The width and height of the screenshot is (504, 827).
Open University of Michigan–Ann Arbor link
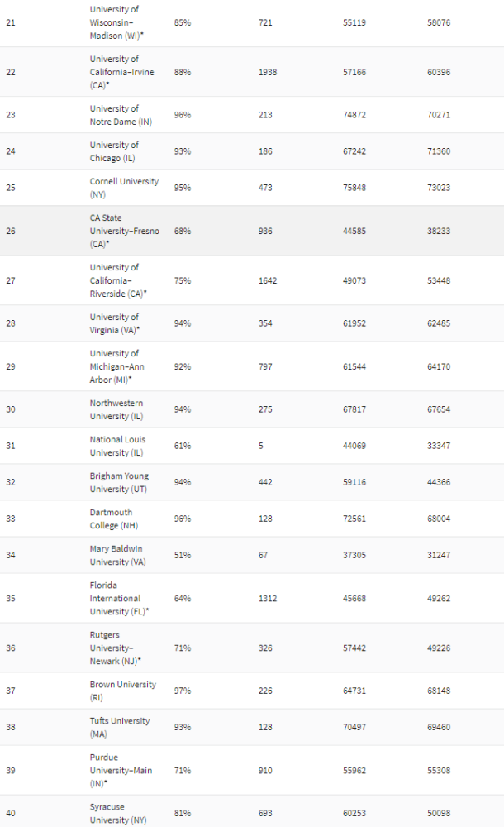pos(114,366)
